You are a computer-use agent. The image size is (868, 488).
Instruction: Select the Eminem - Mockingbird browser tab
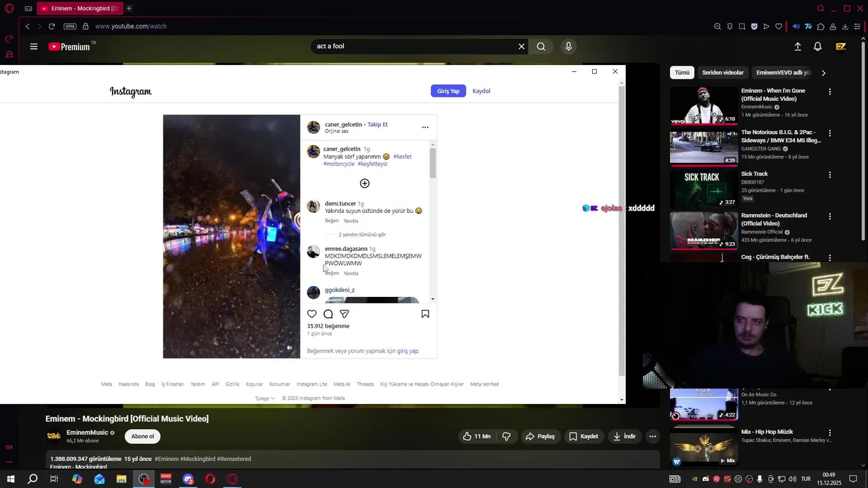click(79, 8)
